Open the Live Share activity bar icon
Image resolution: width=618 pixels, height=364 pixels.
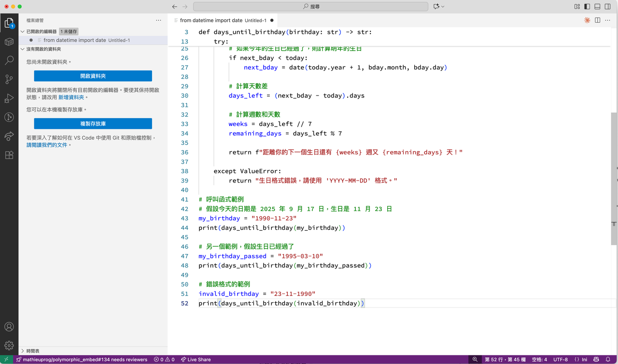(x=9, y=136)
